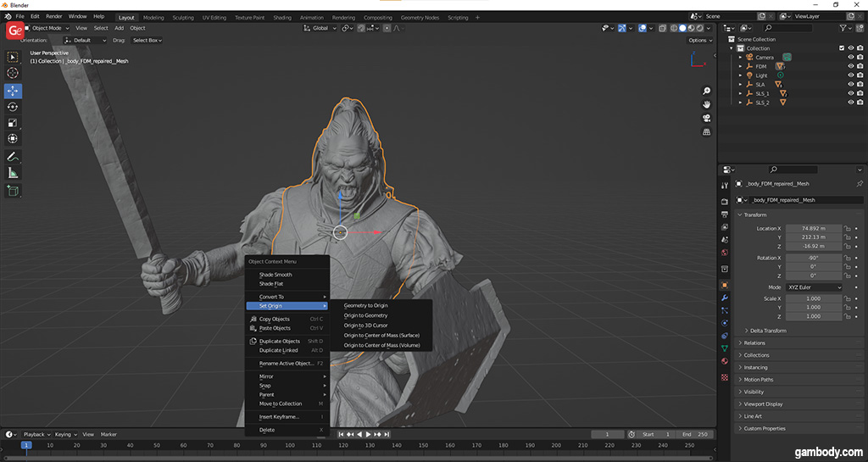Open the viewport Options button
The height and width of the screenshot is (462, 868).
click(698, 40)
